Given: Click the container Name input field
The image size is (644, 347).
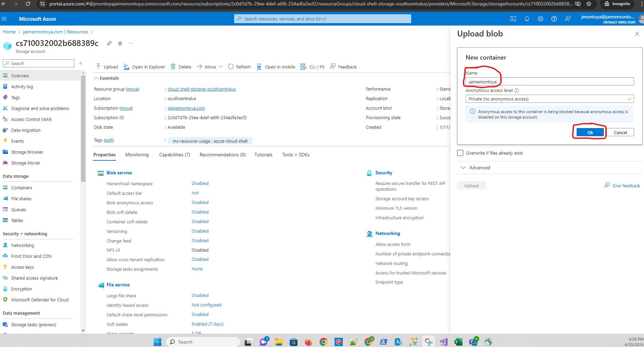Looking at the screenshot, I should 550,82.
